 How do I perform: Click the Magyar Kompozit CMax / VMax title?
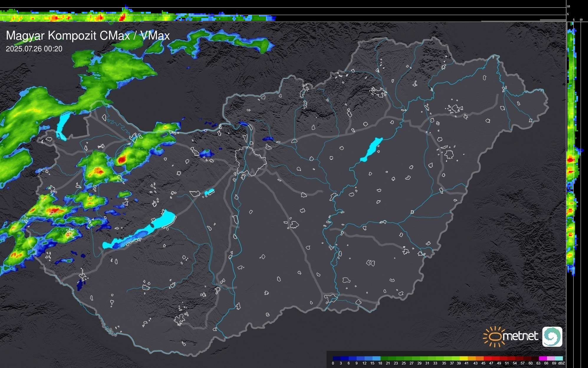click(88, 36)
